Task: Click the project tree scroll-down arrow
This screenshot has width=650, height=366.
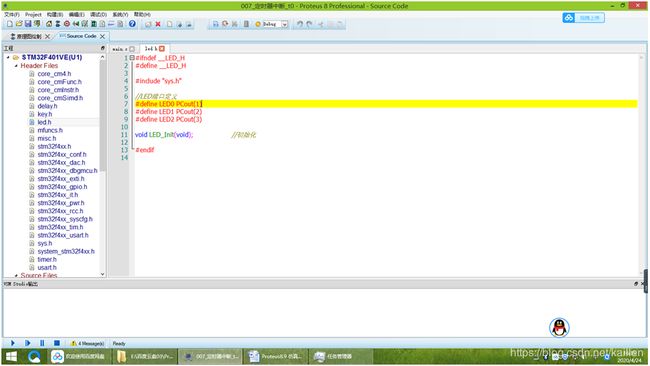Action: tap(102, 274)
